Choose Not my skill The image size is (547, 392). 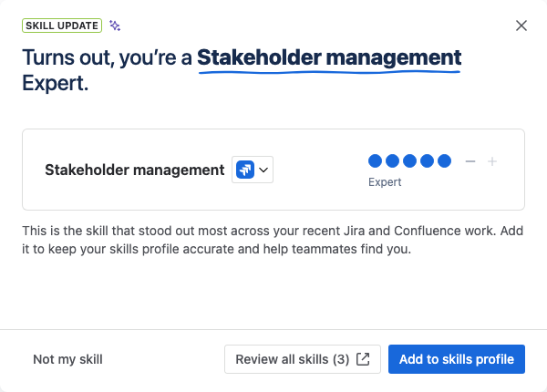click(67, 359)
